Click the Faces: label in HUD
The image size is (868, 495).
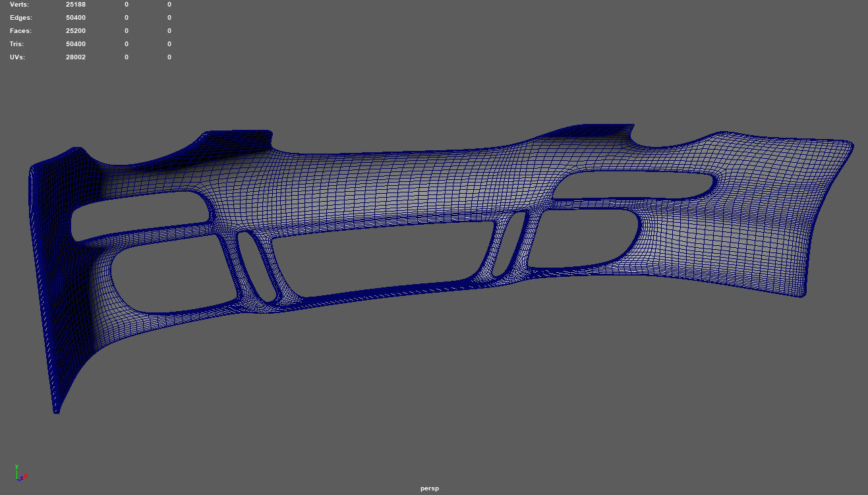click(20, 31)
